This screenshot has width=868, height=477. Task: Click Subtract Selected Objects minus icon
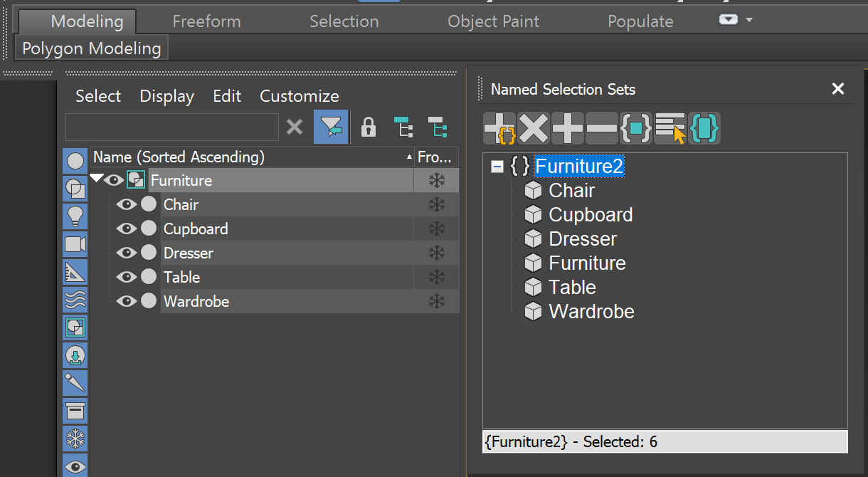(602, 129)
